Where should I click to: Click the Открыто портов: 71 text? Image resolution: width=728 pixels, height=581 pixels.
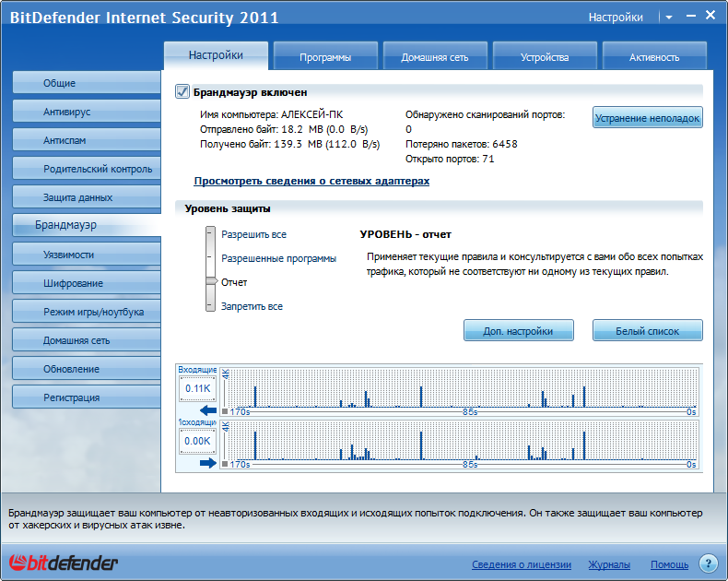[x=450, y=159]
